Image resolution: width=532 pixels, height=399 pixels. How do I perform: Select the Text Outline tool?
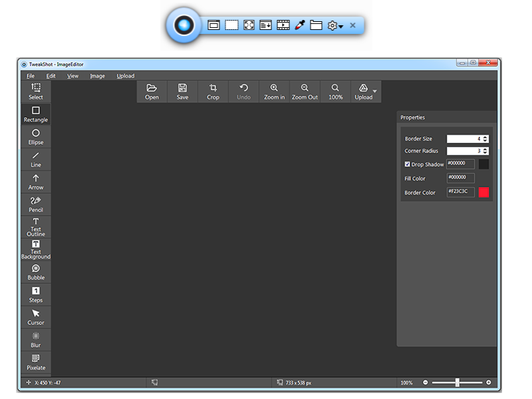[36, 227]
